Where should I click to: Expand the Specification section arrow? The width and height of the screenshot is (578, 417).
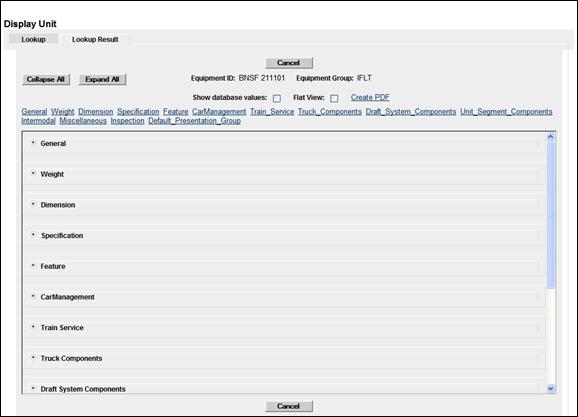tap(33, 235)
